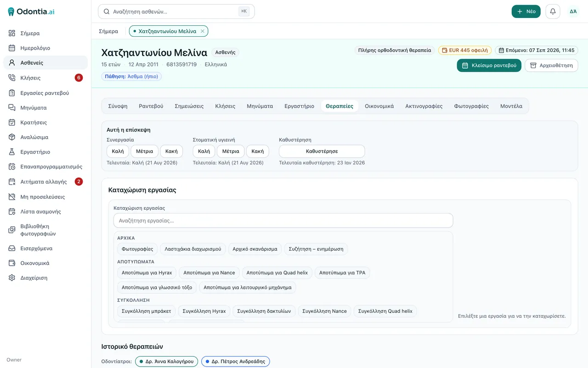Switch to the Σήμερα breadcrumb tab
The width and height of the screenshot is (588, 368).
[108, 31]
